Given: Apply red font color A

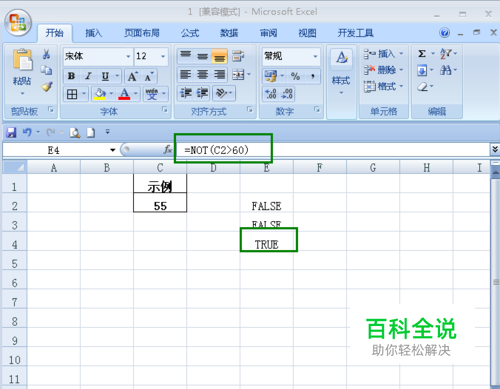Looking at the screenshot, I should tap(124, 94).
